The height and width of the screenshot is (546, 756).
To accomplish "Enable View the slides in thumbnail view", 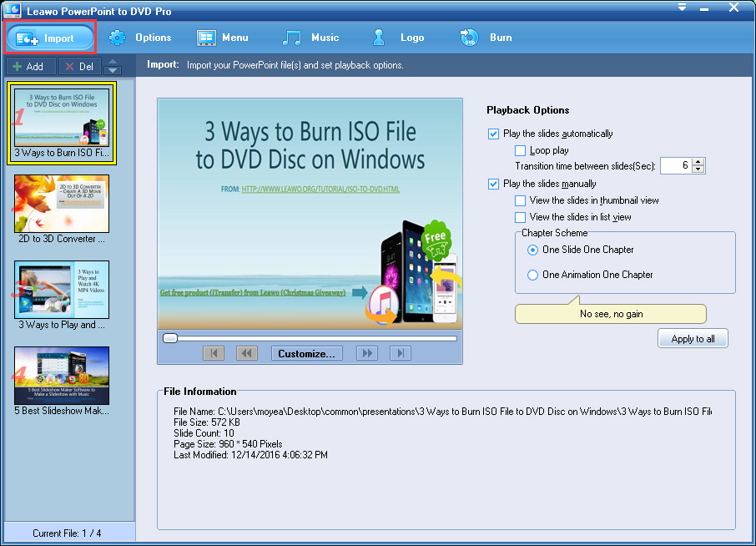I will [x=521, y=200].
